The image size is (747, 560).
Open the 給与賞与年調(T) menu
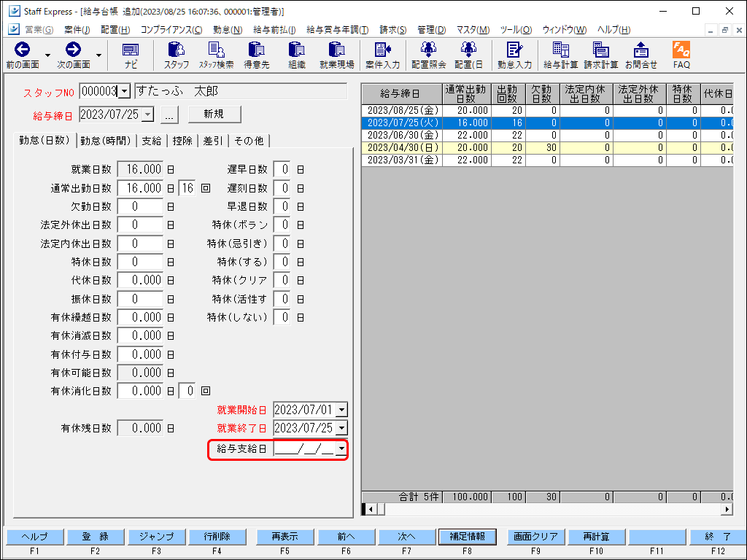(337, 29)
